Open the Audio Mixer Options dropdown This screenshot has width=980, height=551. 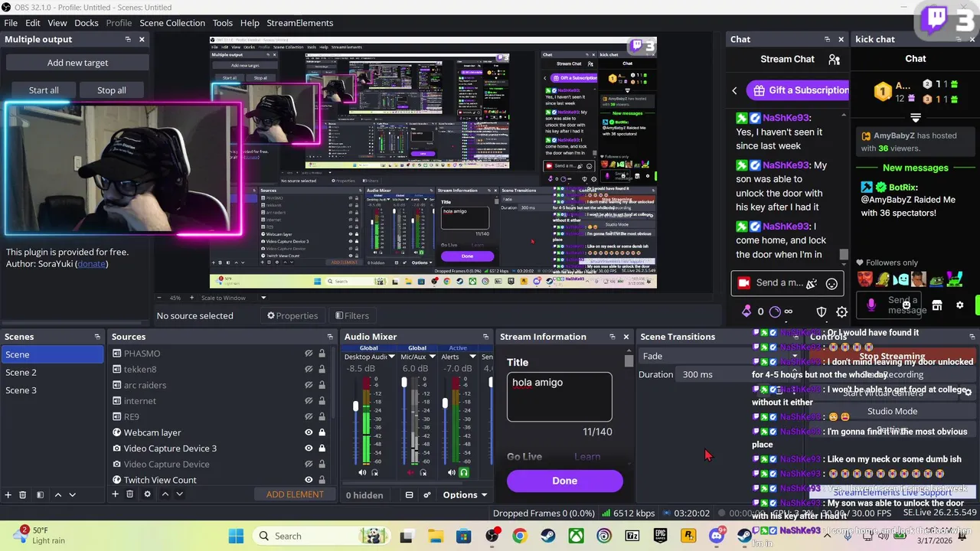point(465,495)
